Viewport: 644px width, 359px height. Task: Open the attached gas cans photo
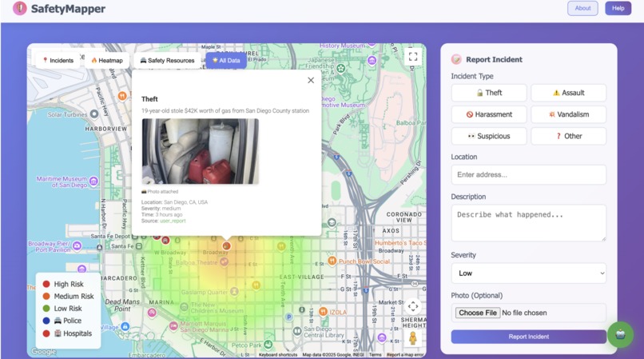click(x=201, y=151)
